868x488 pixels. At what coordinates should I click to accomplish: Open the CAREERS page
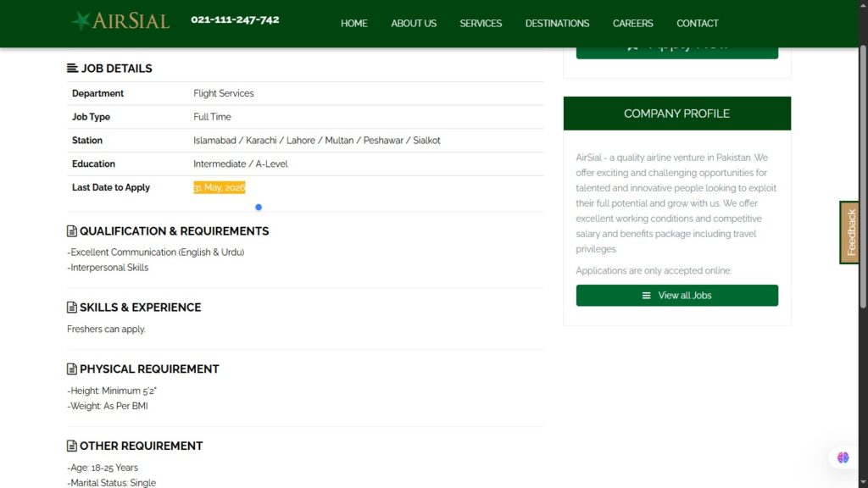pos(632,24)
